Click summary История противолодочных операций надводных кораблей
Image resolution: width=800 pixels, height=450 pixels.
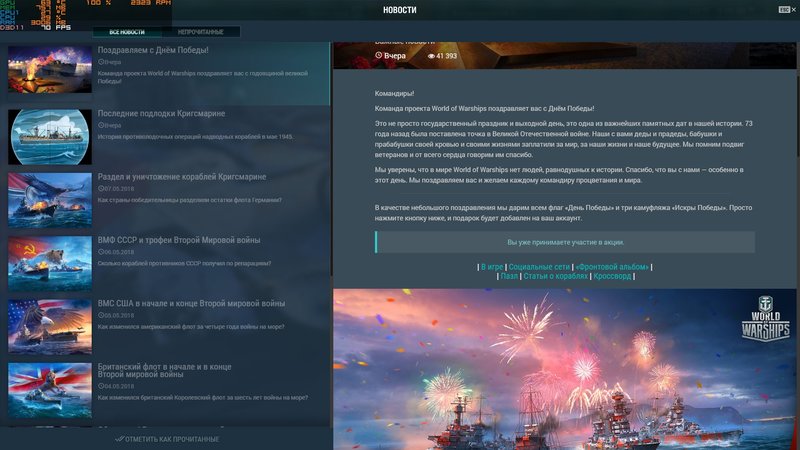click(x=195, y=137)
